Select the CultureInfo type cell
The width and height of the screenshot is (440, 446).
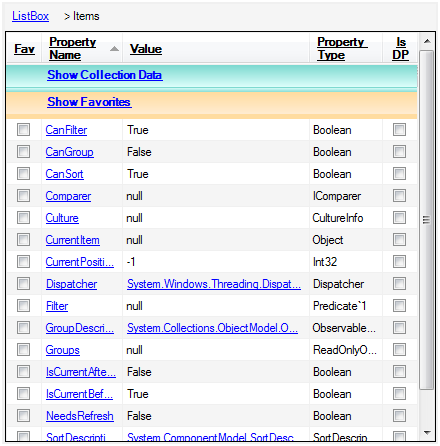click(338, 218)
